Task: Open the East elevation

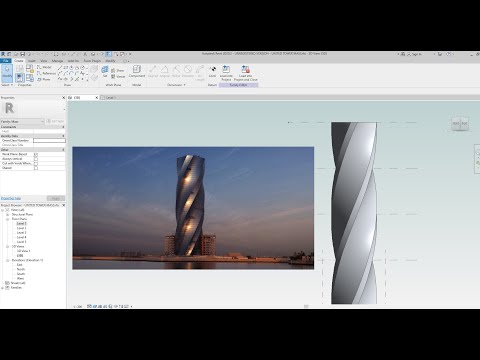Action: click(x=20, y=265)
